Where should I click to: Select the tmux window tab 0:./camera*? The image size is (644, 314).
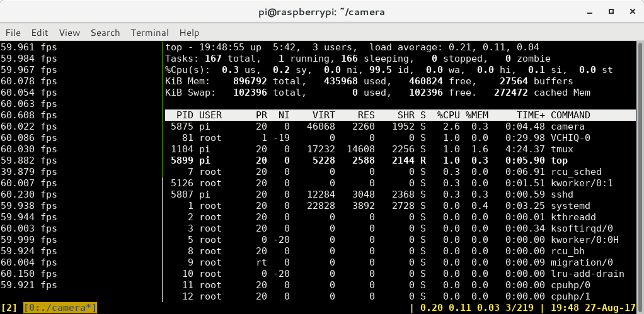point(60,308)
